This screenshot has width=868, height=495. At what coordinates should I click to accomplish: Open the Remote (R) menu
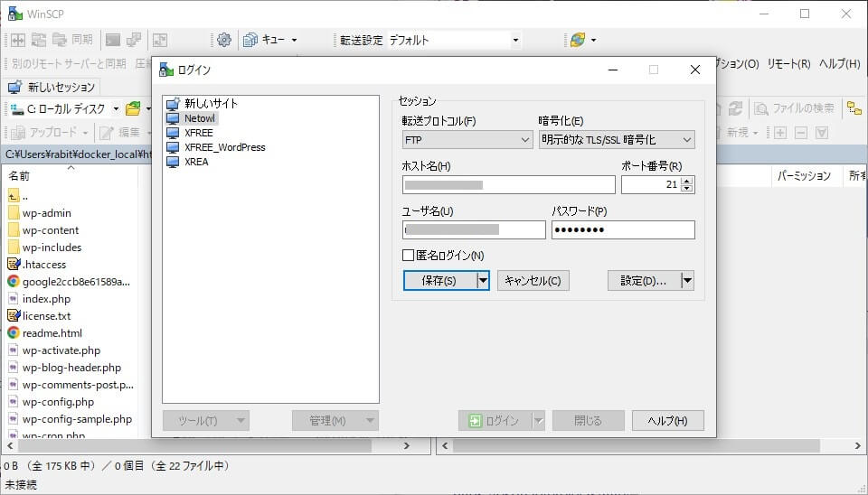coord(788,64)
